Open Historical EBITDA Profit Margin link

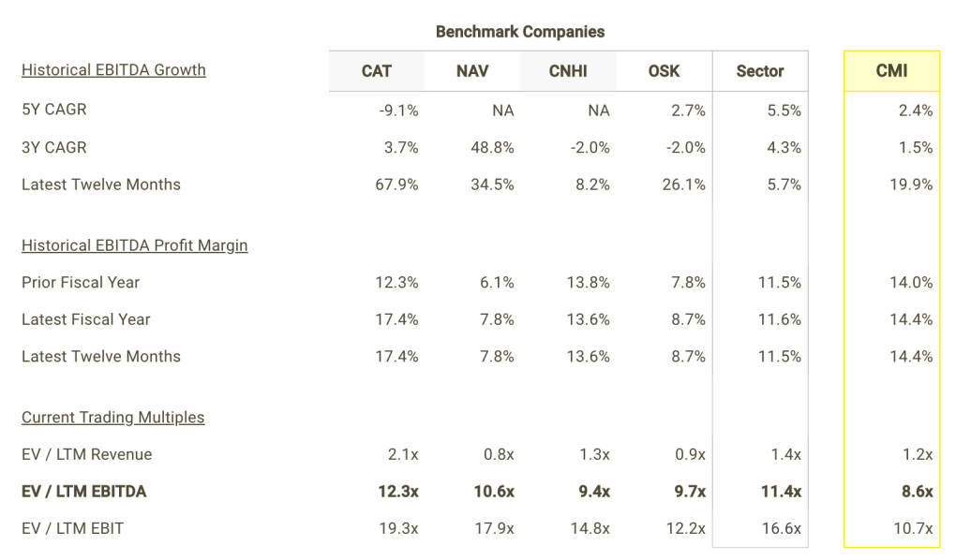click(x=135, y=245)
